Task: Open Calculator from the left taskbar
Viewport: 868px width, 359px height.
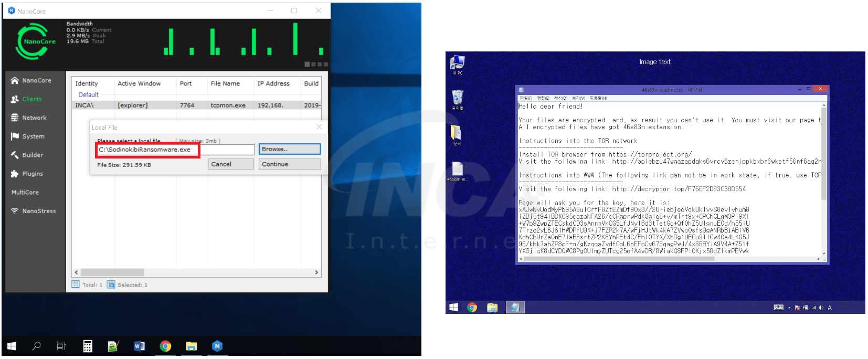Action: click(x=88, y=346)
